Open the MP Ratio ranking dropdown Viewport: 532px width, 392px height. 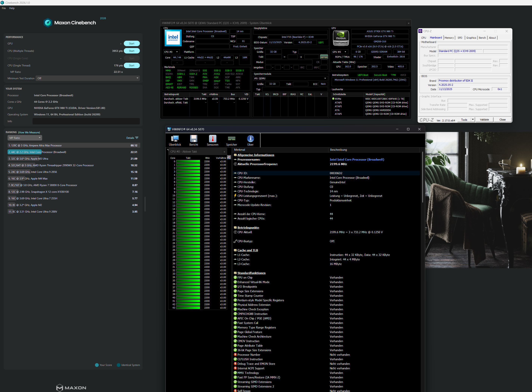click(x=25, y=138)
